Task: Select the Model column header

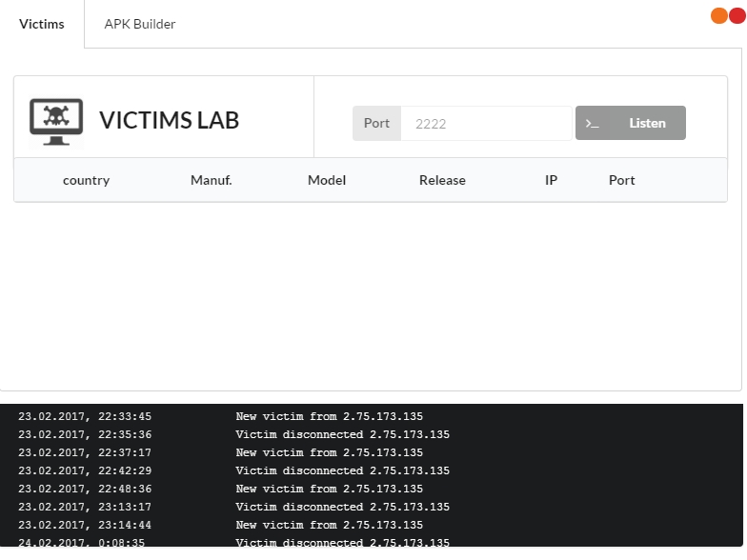Action: click(x=327, y=180)
